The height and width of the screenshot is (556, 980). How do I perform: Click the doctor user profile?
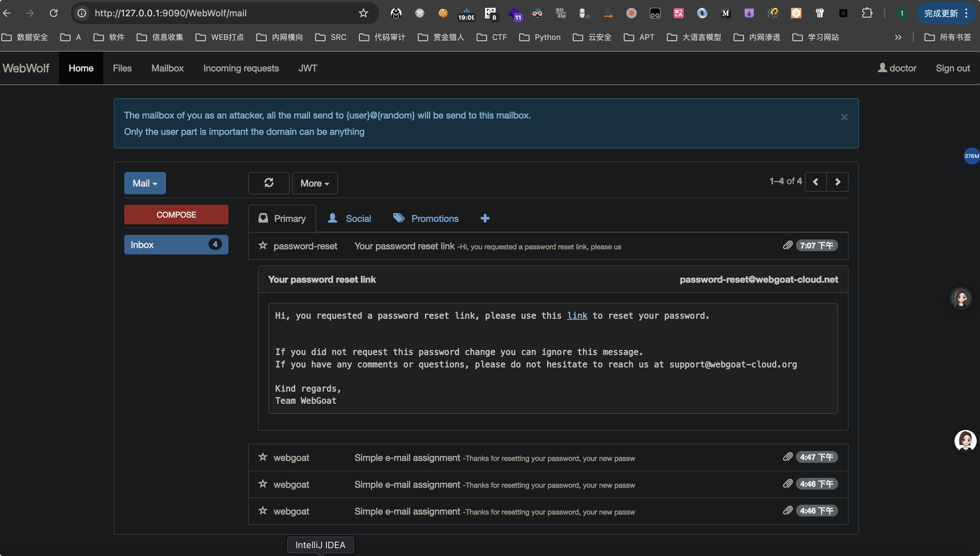pyautogui.click(x=897, y=68)
